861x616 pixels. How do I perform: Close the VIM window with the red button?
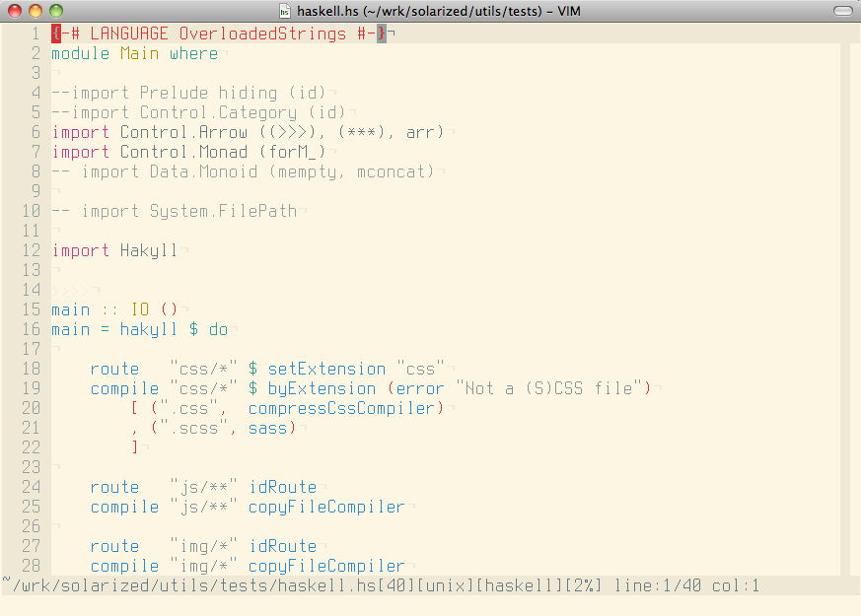(15, 11)
